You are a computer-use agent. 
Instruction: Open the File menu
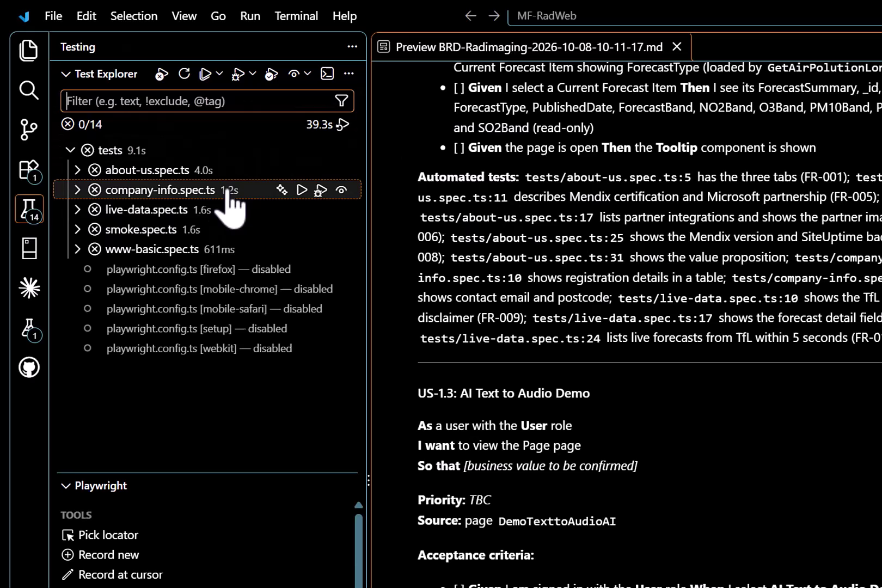pos(53,16)
